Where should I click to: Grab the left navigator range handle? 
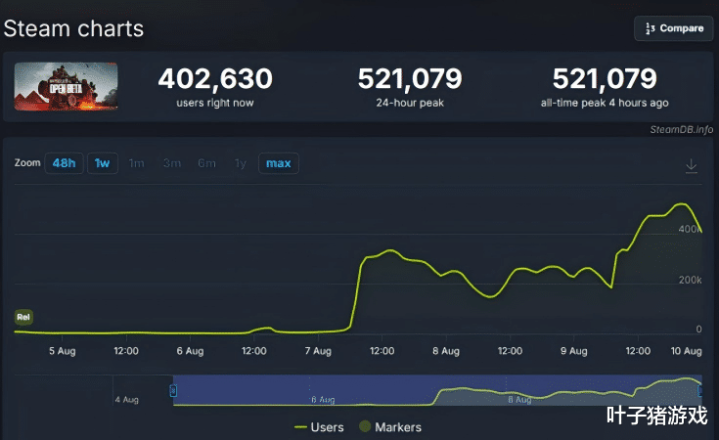[173, 390]
